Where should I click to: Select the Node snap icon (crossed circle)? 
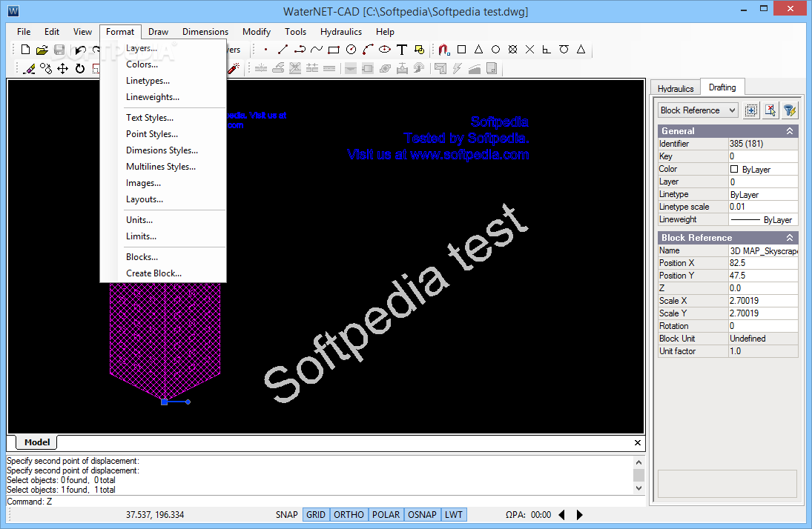click(512, 50)
